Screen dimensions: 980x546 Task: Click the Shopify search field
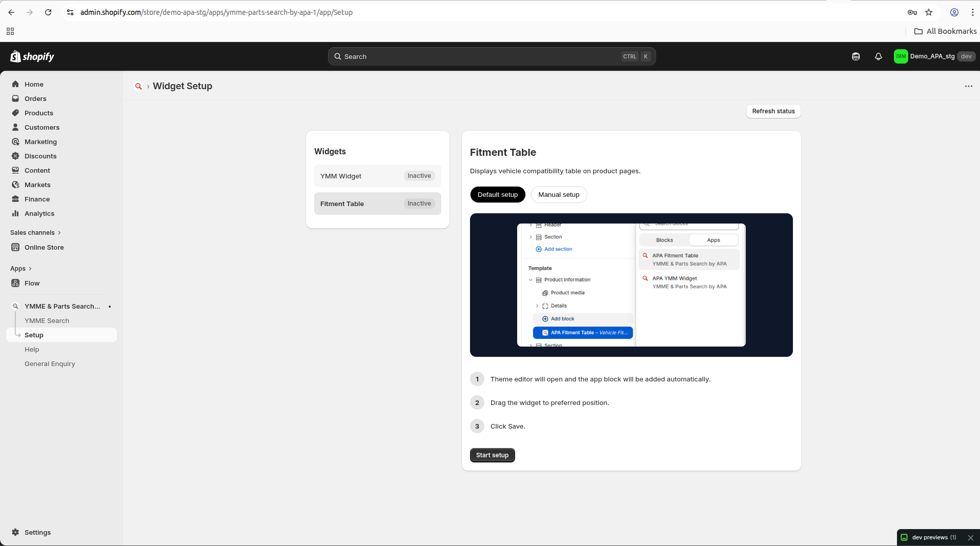click(x=492, y=56)
